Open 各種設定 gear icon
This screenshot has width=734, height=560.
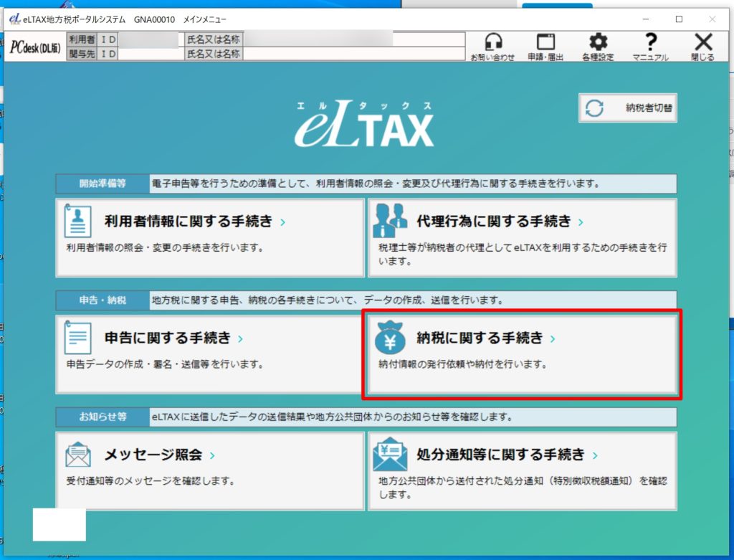click(598, 42)
